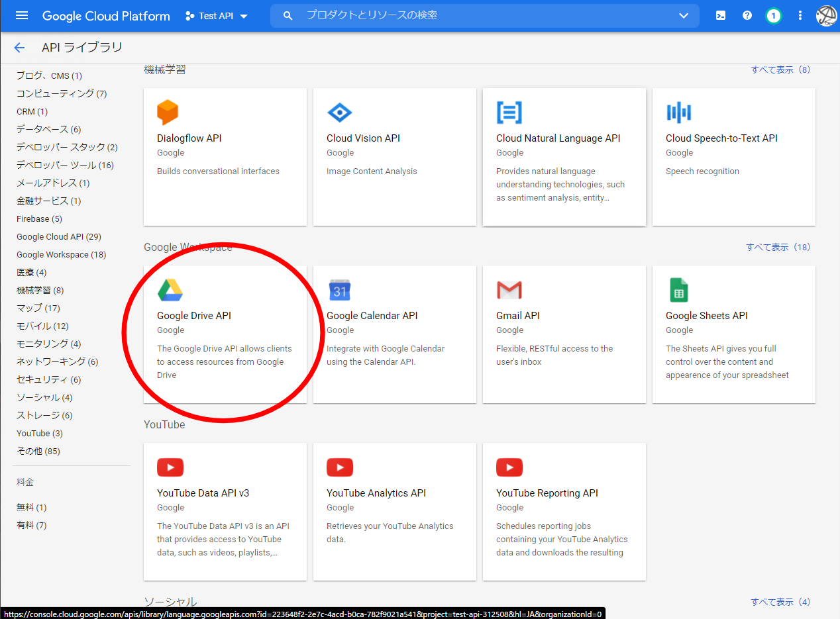This screenshot has height=619, width=840.
Task: Click the Cloud Natural Language API icon
Action: point(509,113)
